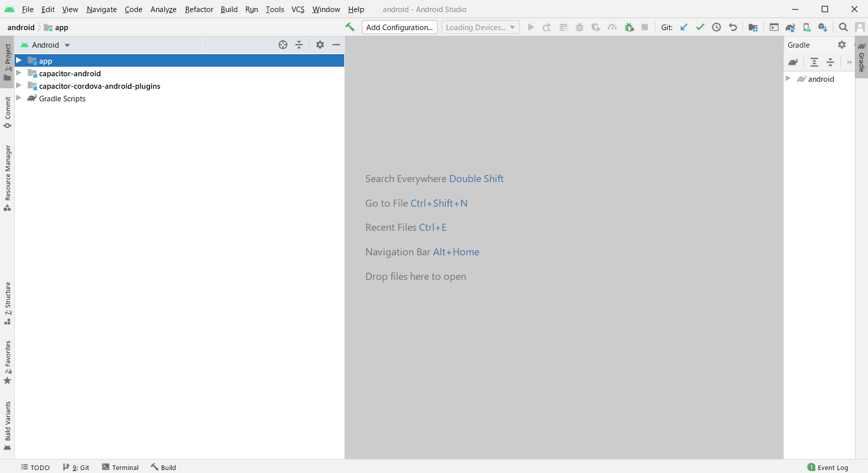Image resolution: width=868 pixels, height=473 pixels.
Task: Show more Gradle toolbar actions chevron
Action: [849, 62]
